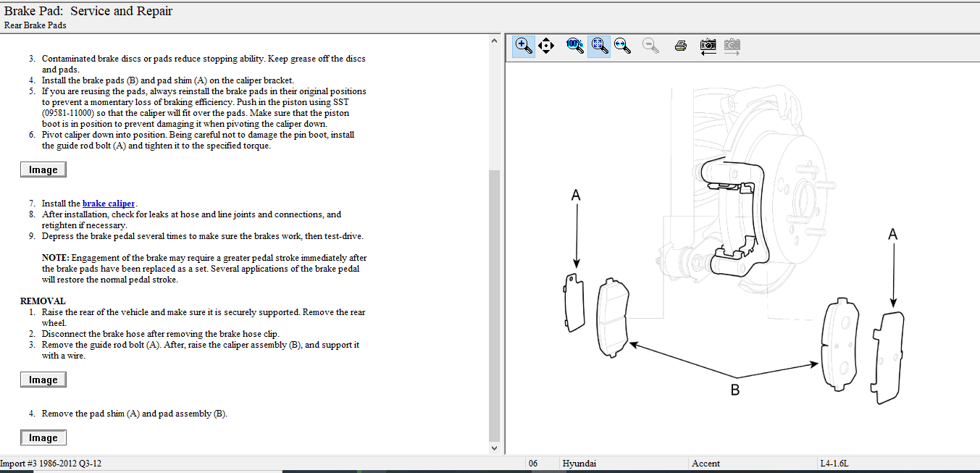980x473 pixels.
Task: Go to previous image camera icon
Action: [x=708, y=46]
